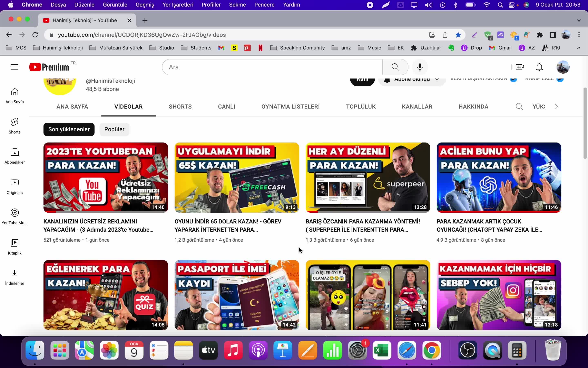Open the HAKKINDA tab

pos(473,107)
